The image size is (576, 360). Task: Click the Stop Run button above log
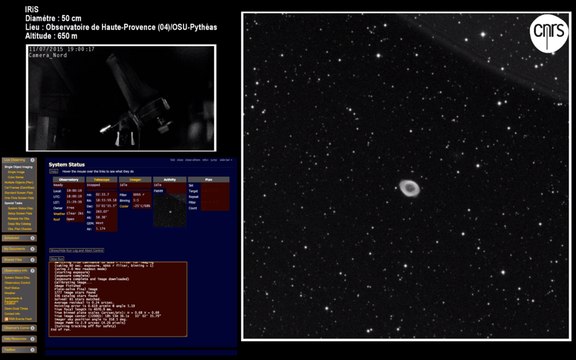click(57, 259)
